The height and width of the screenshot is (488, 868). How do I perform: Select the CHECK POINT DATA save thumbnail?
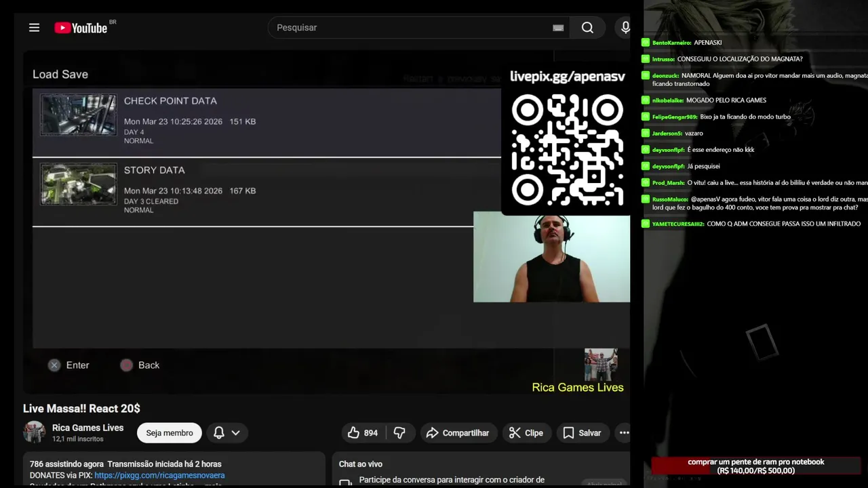click(78, 115)
